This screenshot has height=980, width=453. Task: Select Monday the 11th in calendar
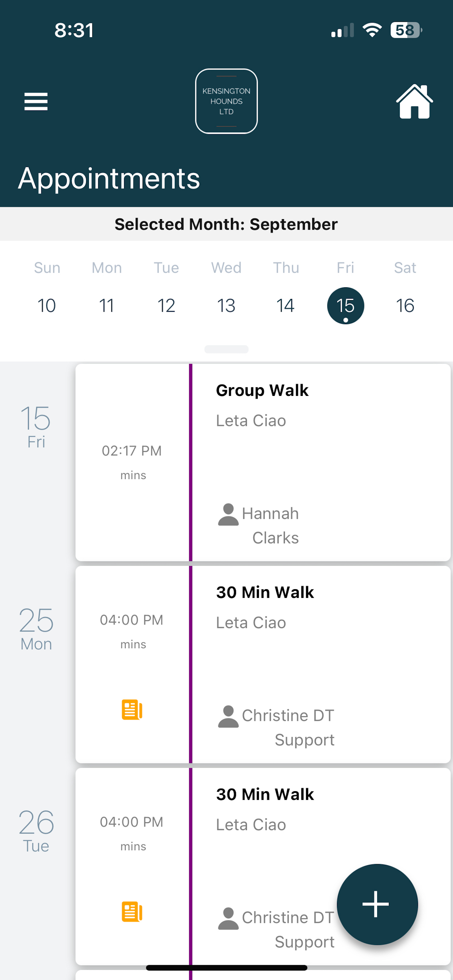point(107,306)
